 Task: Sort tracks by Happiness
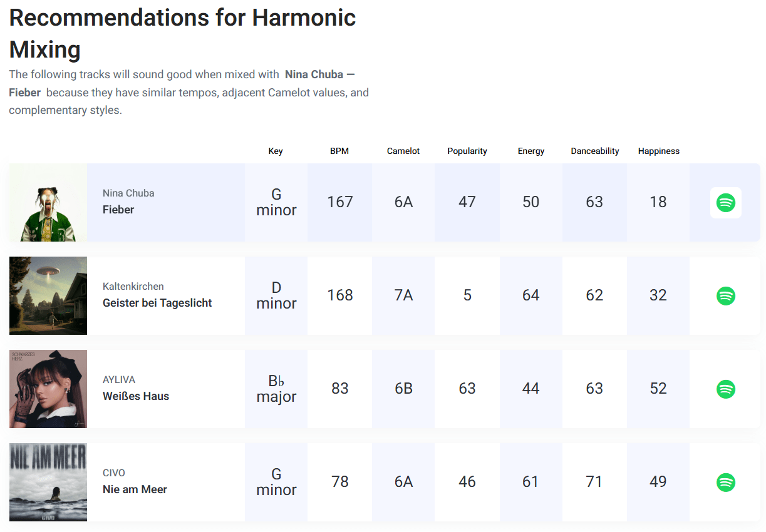(x=658, y=151)
